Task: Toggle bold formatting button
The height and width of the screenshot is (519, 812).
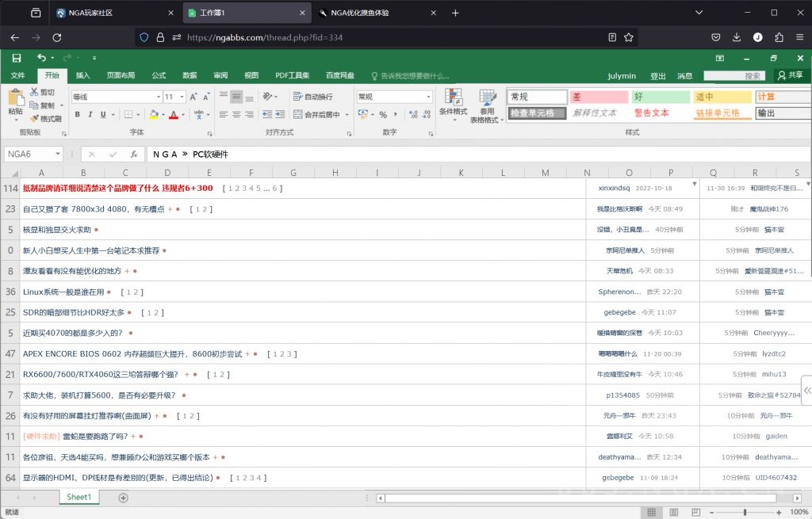Action: 78,115
